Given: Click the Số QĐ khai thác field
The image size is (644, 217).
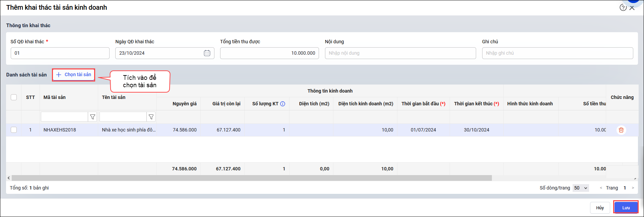Looking at the screenshot, I should [x=60, y=53].
